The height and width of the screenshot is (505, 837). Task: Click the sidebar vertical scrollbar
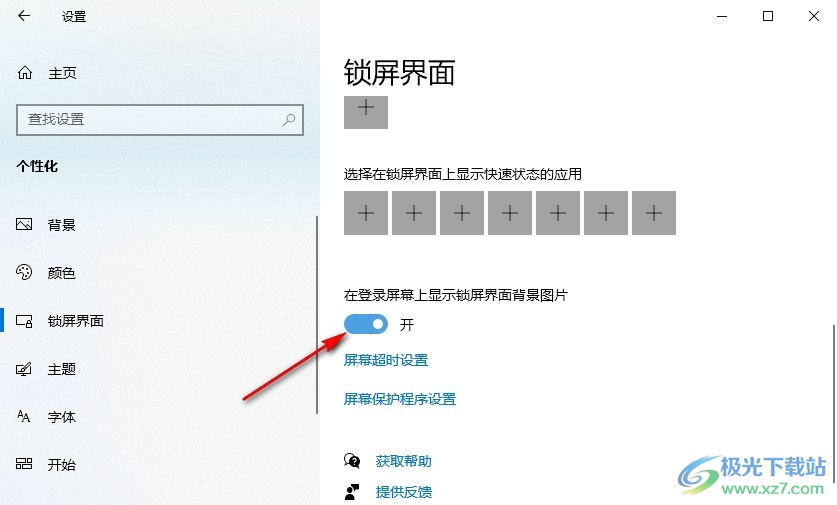pyautogui.click(x=317, y=315)
